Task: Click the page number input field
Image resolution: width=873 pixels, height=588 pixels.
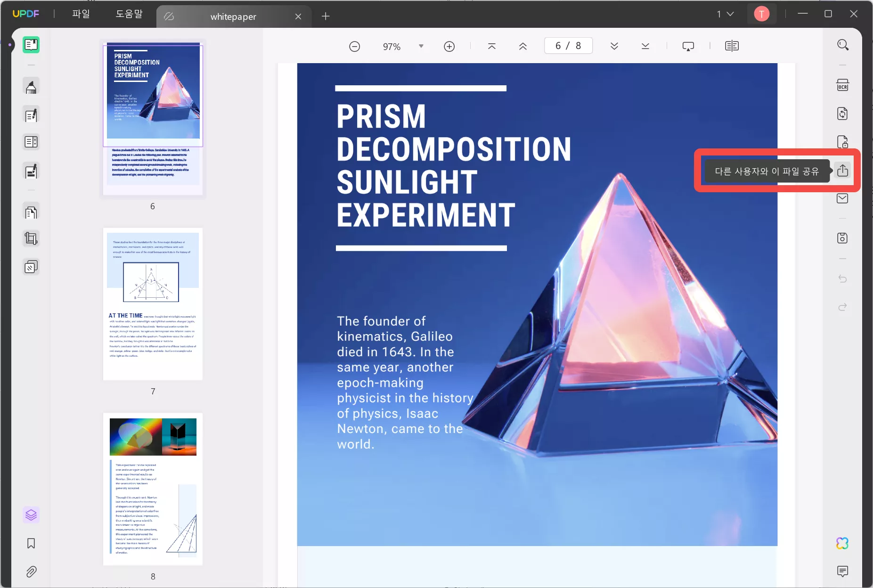Action: [x=568, y=46]
